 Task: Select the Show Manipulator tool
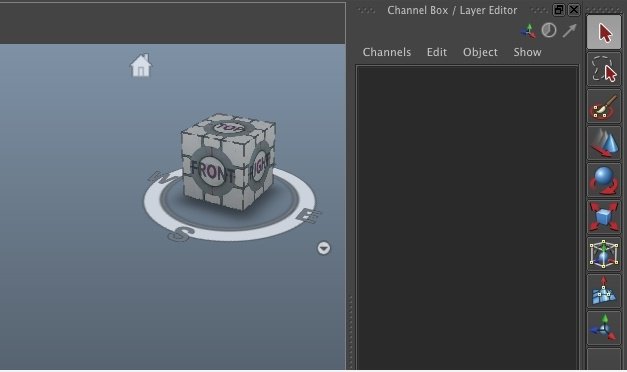click(x=604, y=328)
